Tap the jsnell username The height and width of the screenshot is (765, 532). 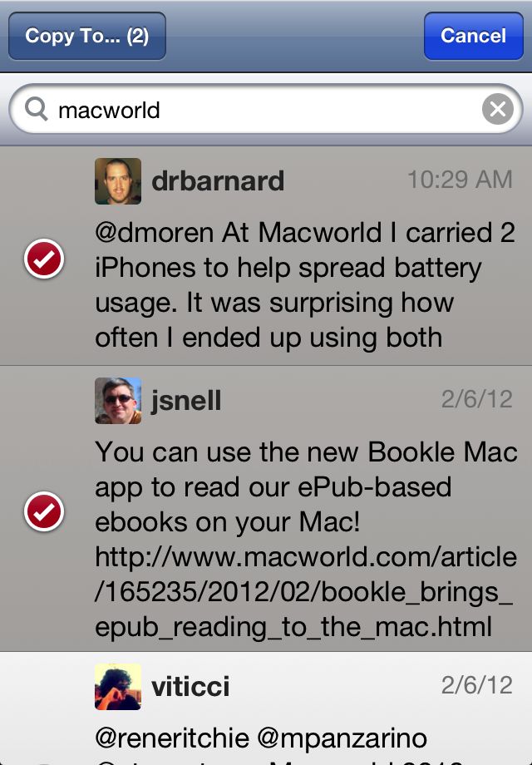186,401
